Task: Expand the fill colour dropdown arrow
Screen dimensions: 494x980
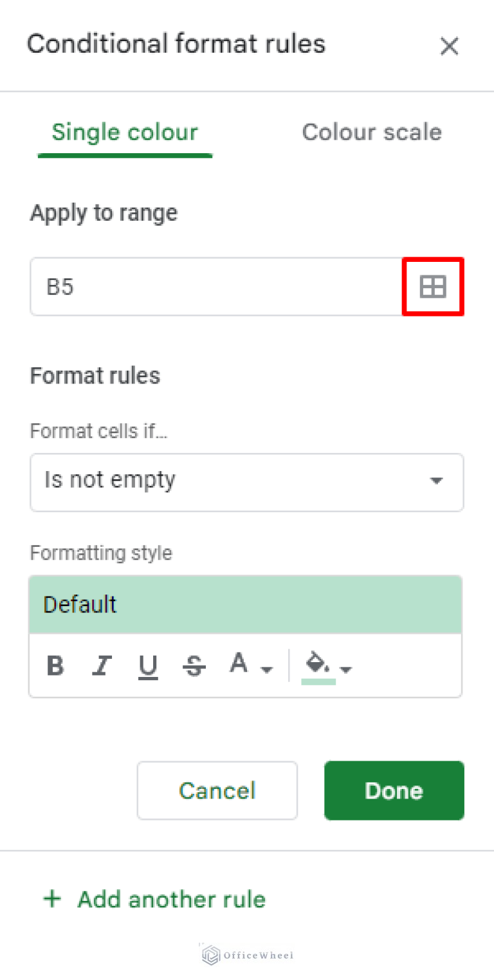Action: [345, 669]
